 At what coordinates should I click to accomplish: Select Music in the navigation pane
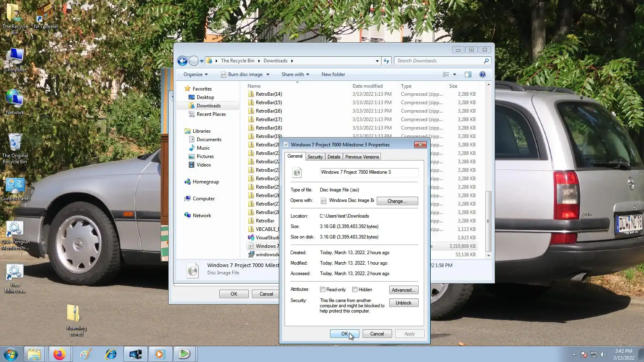click(x=203, y=148)
